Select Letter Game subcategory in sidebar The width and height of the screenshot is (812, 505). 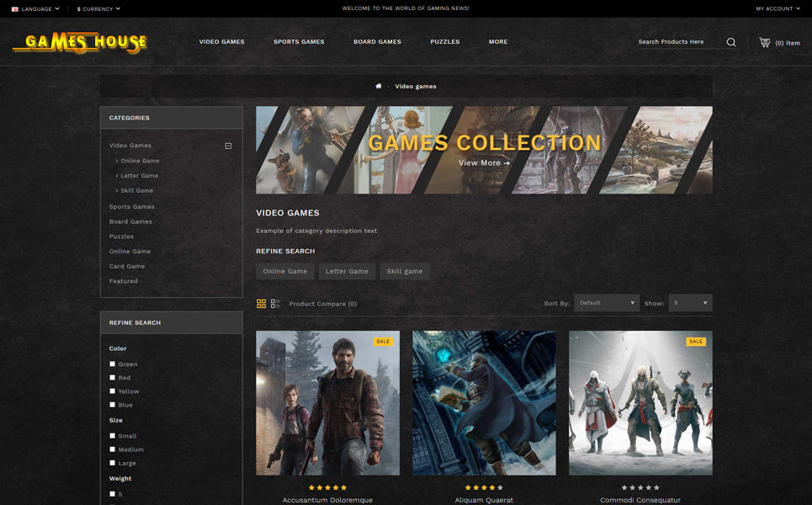coord(140,176)
